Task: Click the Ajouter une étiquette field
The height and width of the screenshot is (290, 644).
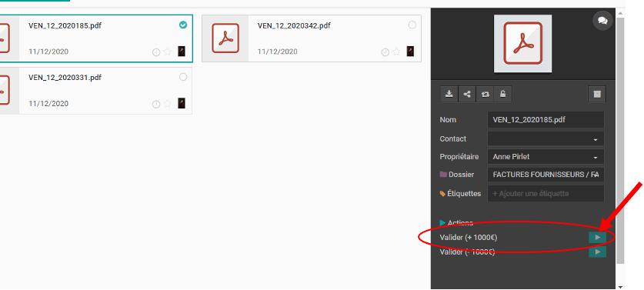Action: click(546, 194)
